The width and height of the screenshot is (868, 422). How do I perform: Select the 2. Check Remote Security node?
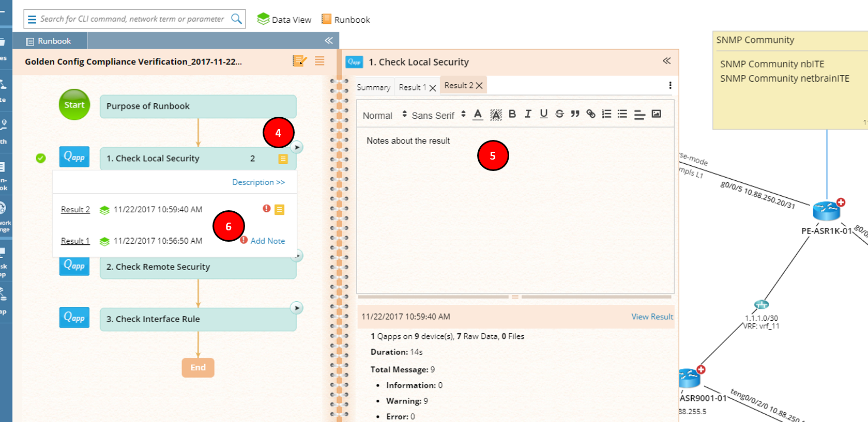point(198,268)
